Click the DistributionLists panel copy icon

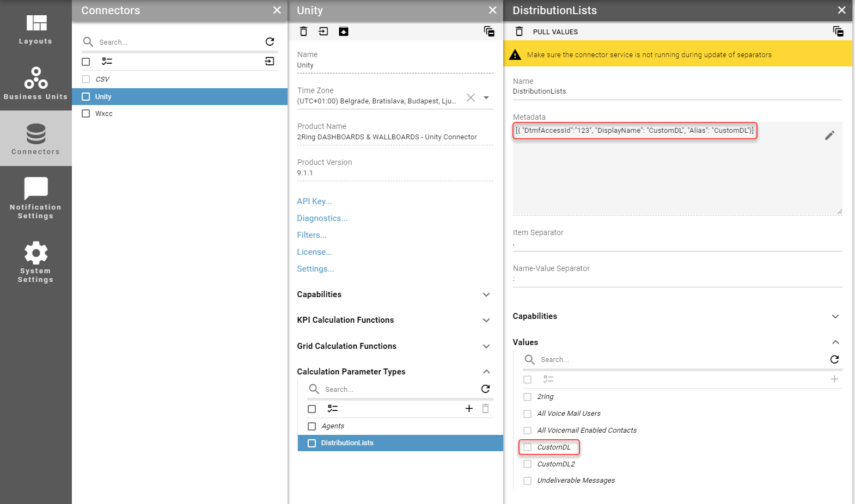click(838, 32)
